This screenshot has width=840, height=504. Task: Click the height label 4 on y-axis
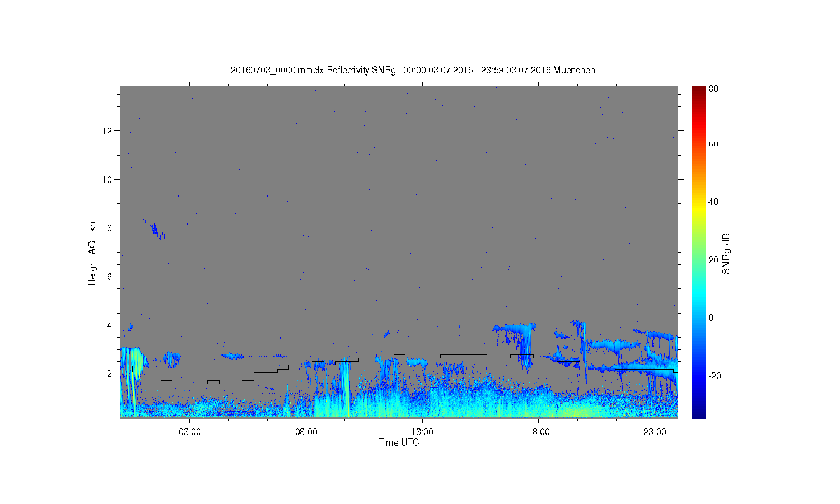tap(110, 325)
